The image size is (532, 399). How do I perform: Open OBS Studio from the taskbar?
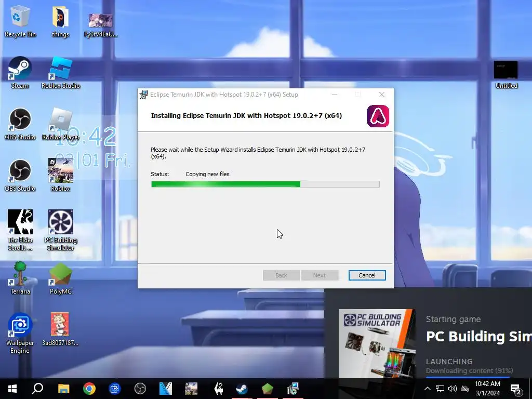coord(140,389)
